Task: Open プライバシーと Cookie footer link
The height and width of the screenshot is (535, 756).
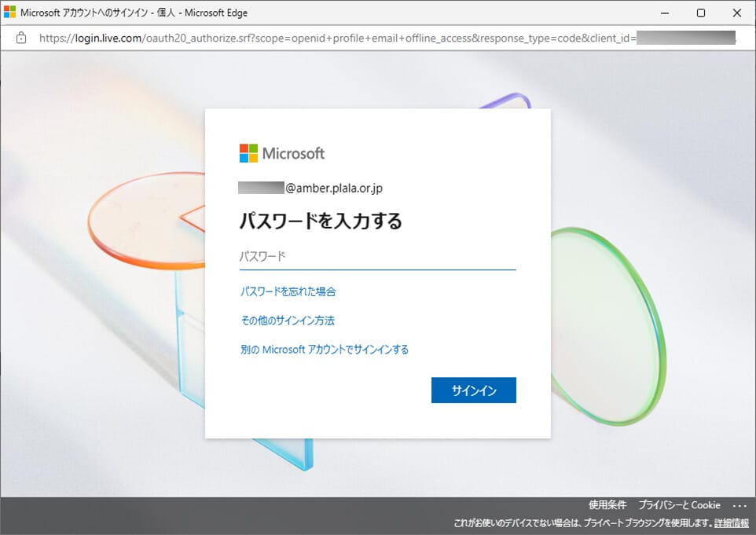Action: 679,504
